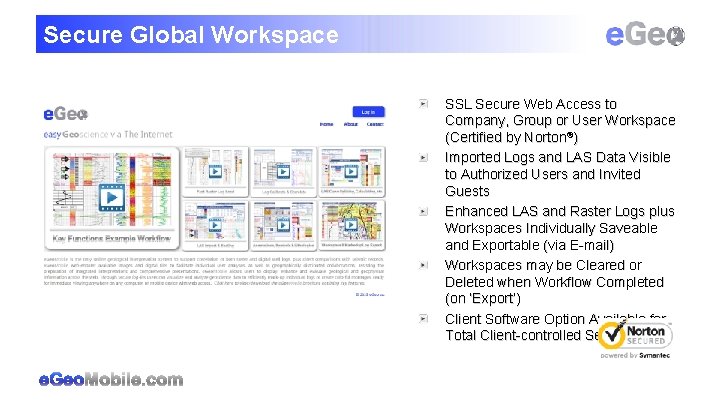Click the bullet icon beside Enhanced LAS and Raster
The width and height of the screenshot is (720, 405).
coord(423,211)
